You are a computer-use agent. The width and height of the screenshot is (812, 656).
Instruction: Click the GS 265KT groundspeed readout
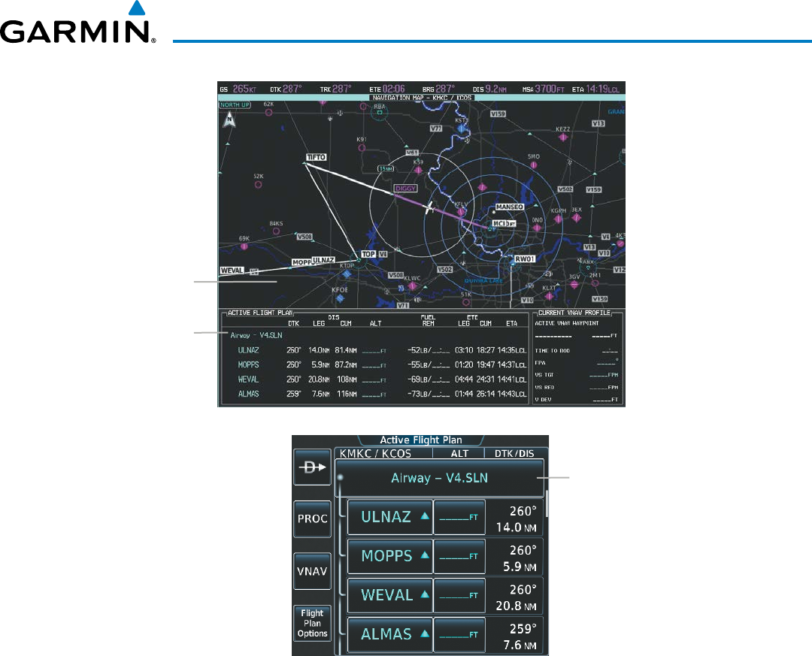coord(238,89)
